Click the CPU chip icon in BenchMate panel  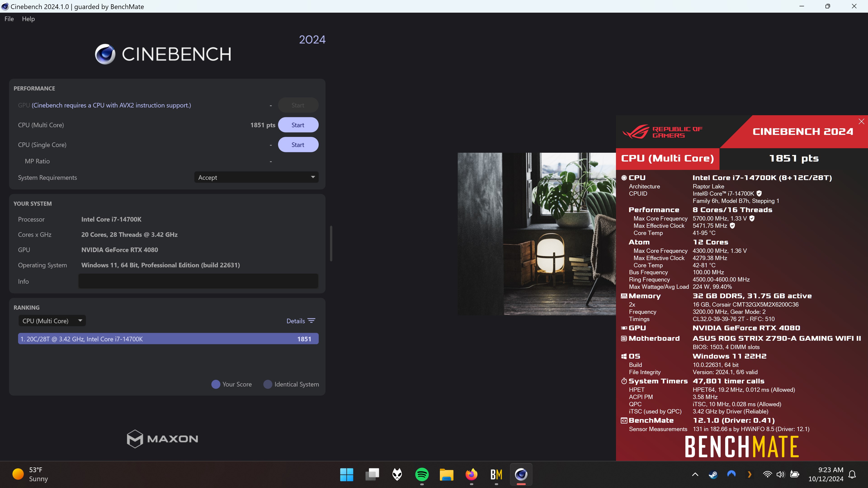tap(624, 178)
